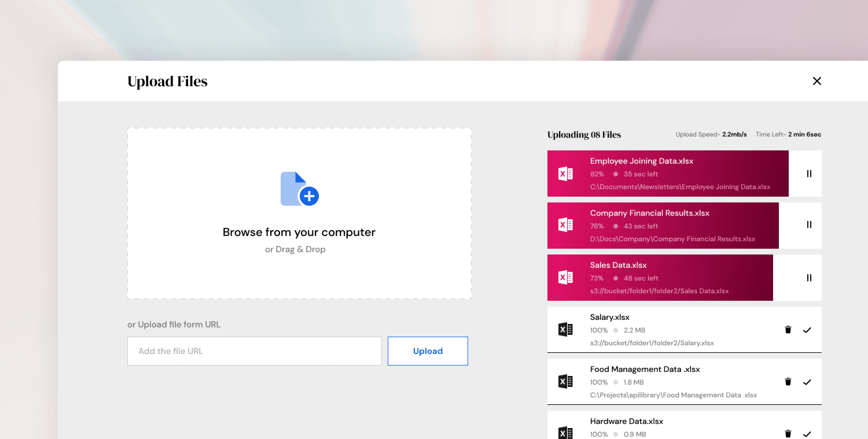
Task: Click inside the Add the file URL field
Action: (x=254, y=351)
